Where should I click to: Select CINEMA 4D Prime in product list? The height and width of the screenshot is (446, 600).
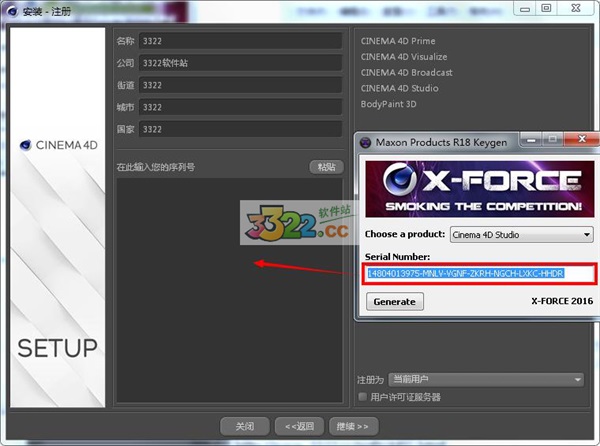pyautogui.click(x=398, y=41)
